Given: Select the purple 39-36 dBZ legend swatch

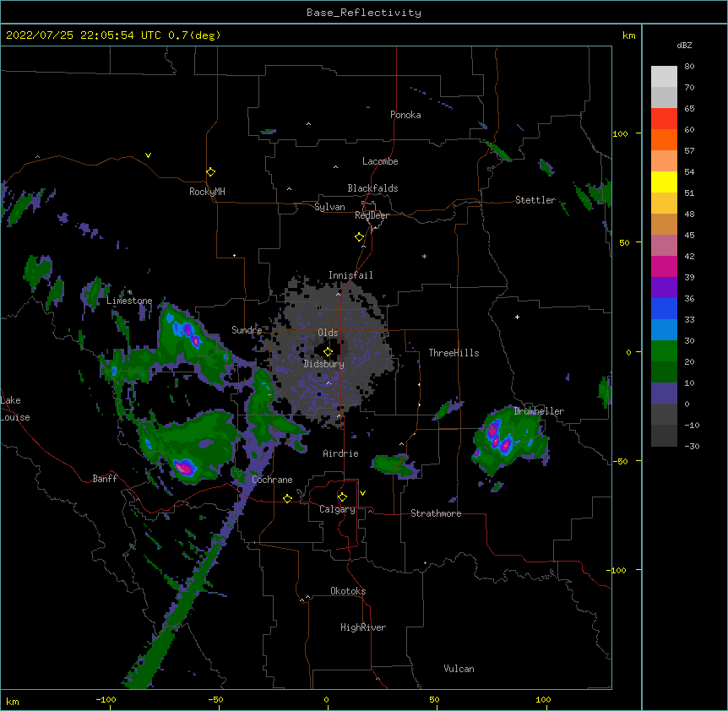Looking at the screenshot, I should pyautogui.click(x=664, y=288).
